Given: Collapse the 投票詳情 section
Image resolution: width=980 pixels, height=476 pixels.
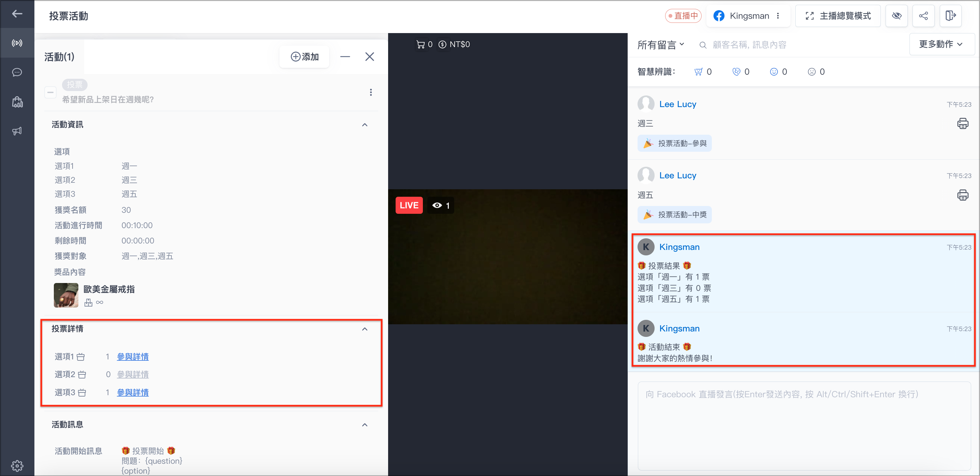Looking at the screenshot, I should 365,329.
